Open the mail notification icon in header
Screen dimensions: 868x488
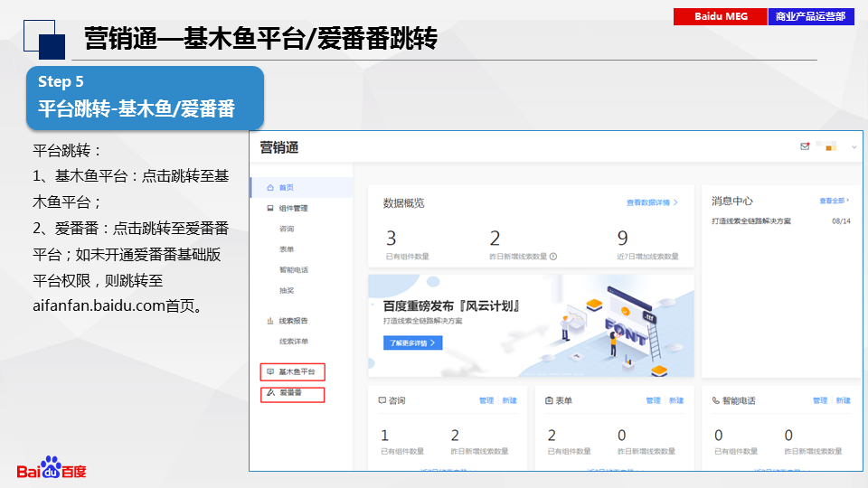point(805,146)
